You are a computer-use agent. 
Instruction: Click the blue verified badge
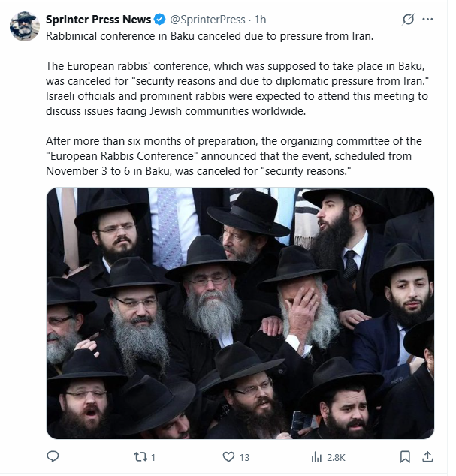[159, 20]
